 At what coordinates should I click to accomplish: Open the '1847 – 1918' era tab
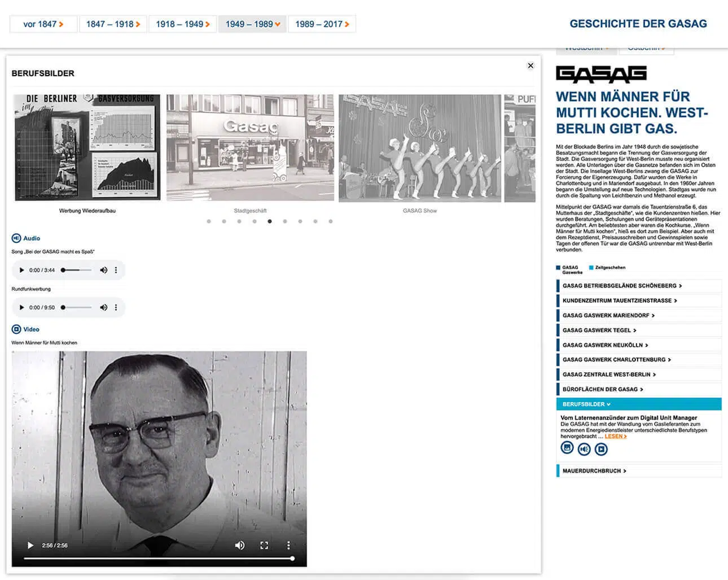click(x=113, y=24)
